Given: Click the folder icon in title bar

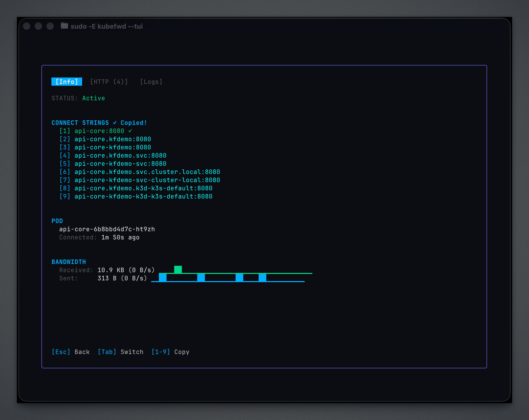Looking at the screenshot, I should click(64, 26).
